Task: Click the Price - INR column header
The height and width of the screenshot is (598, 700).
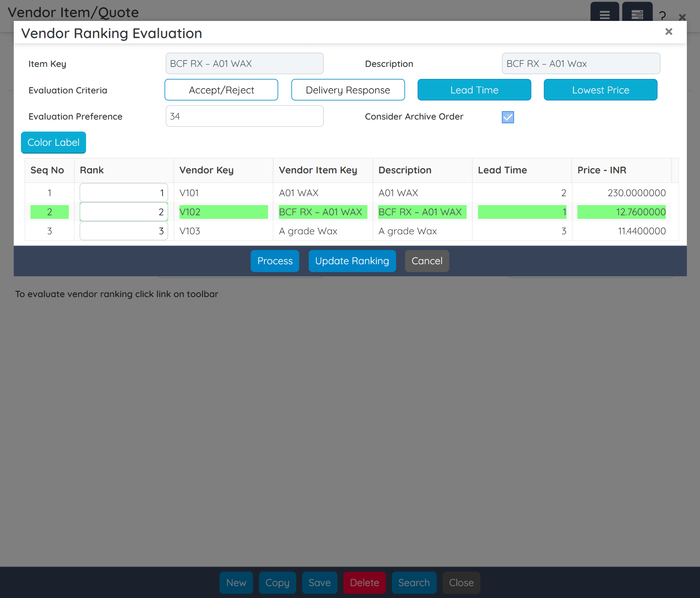Action: (x=601, y=170)
